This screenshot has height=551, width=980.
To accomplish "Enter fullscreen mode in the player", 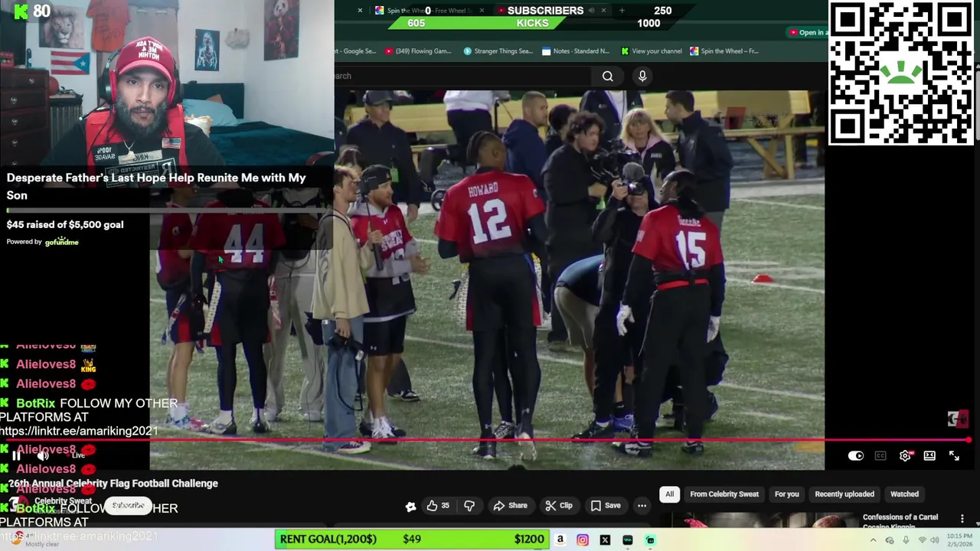I will click(x=954, y=456).
